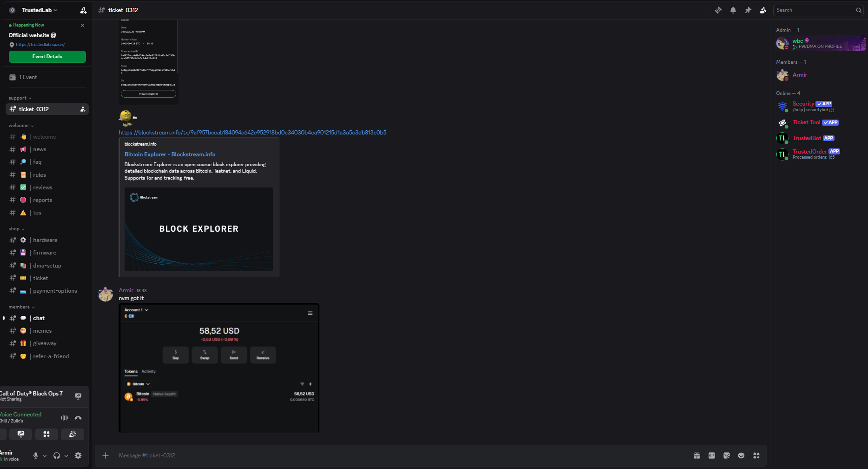This screenshot has height=469, width=868.
Task: Open notification settings bell icon
Action: click(x=733, y=10)
